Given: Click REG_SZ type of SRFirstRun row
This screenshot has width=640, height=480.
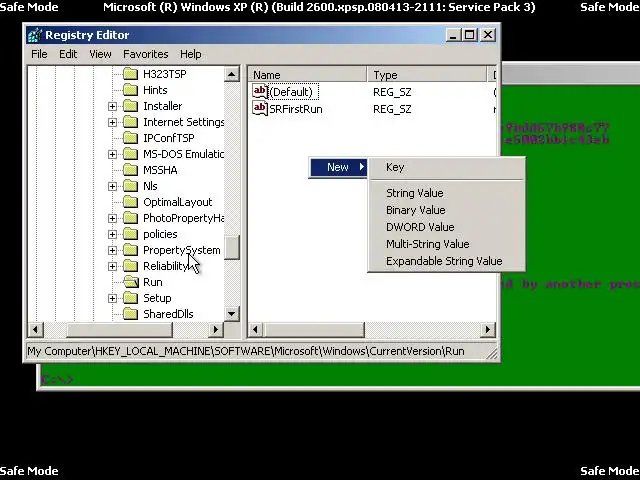Looking at the screenshot, I should point(392,109).
